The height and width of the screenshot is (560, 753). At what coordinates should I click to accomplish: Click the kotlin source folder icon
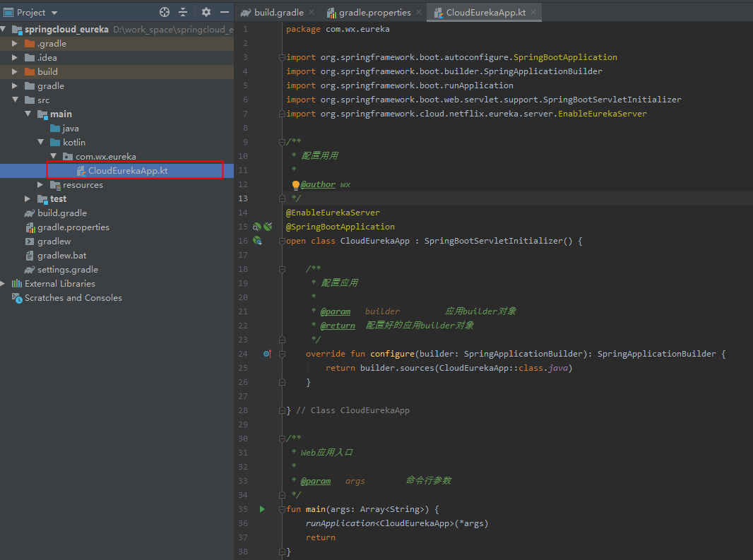pos(55,142)
